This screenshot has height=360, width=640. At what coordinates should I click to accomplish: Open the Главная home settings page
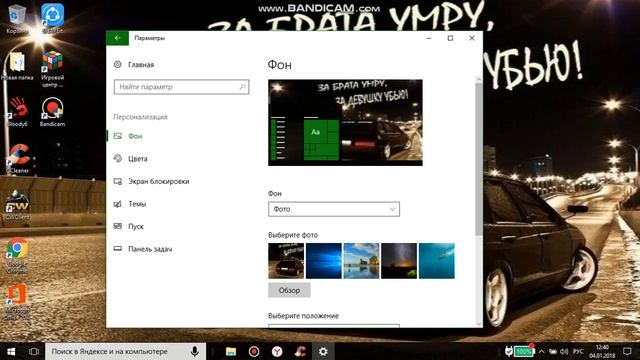pyautogui.click(x=134, y=64)
